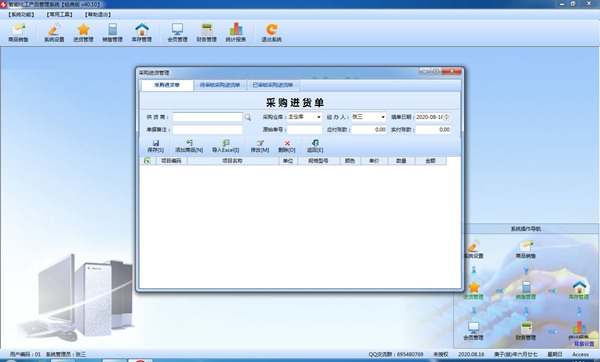Close the 采购进货管理 dialog
The width and height of the screenshot is (600, 362).
pyautogui.click(x=452, y=71)
